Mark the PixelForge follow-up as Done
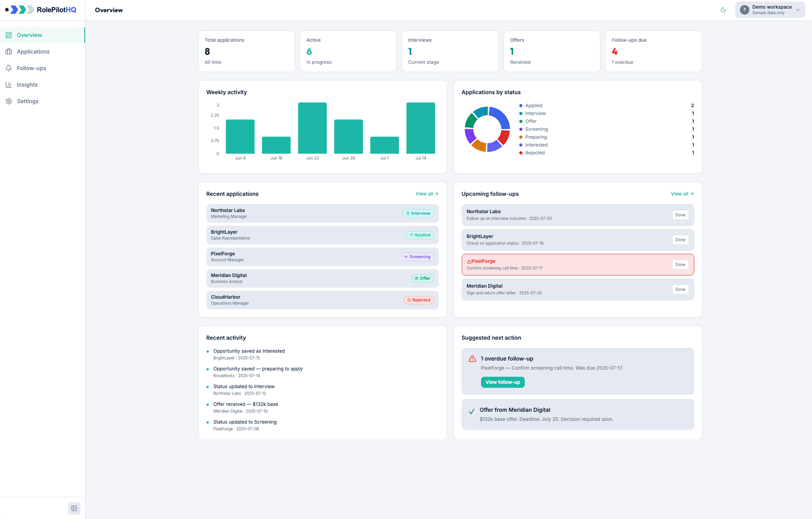The height and width of the screenshot is (519, 812). coord(680,265)
